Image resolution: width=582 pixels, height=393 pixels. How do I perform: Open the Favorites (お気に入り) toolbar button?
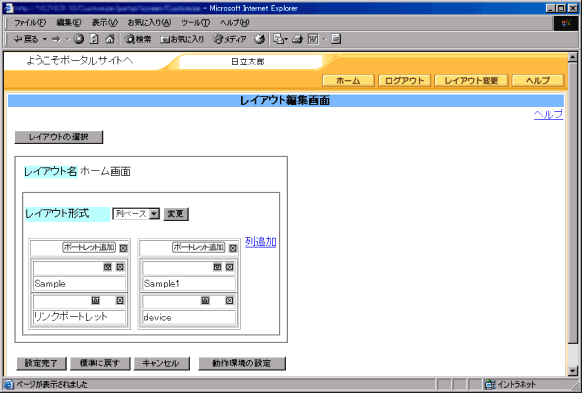pyautogui.click(x=182, y=39)
